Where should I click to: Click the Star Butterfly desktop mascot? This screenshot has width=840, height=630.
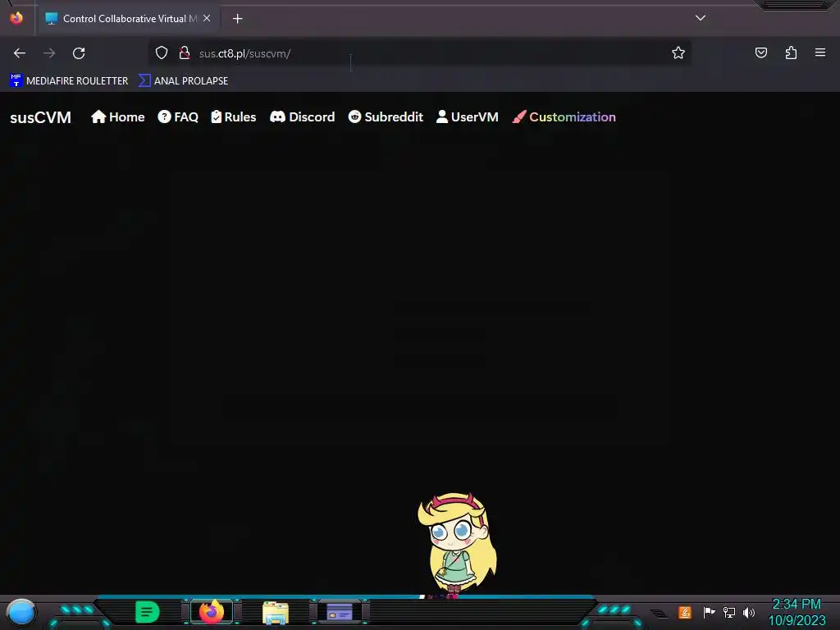457,545
